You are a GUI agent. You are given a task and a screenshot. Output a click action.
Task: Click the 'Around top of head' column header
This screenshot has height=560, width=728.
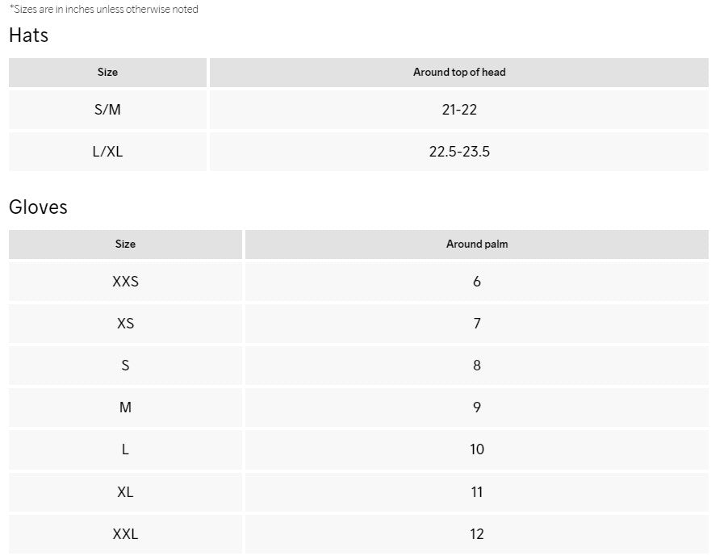click(459, 73)
